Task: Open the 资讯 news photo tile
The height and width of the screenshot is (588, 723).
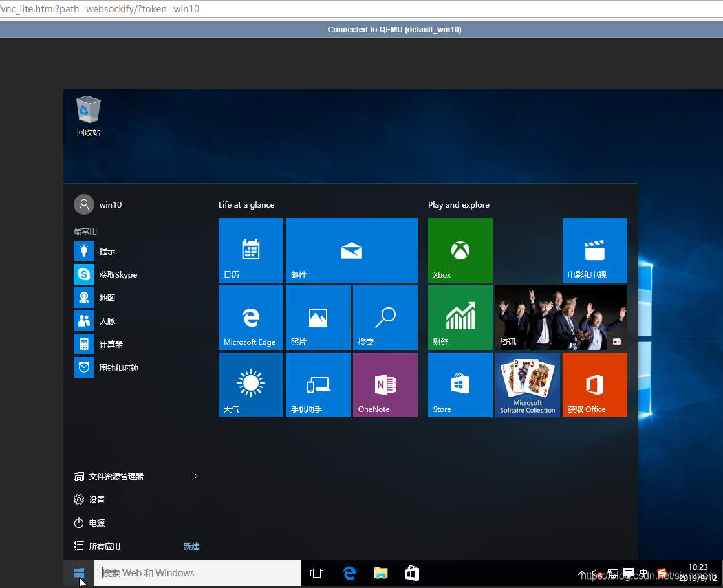Action: [x=561, y=318]
